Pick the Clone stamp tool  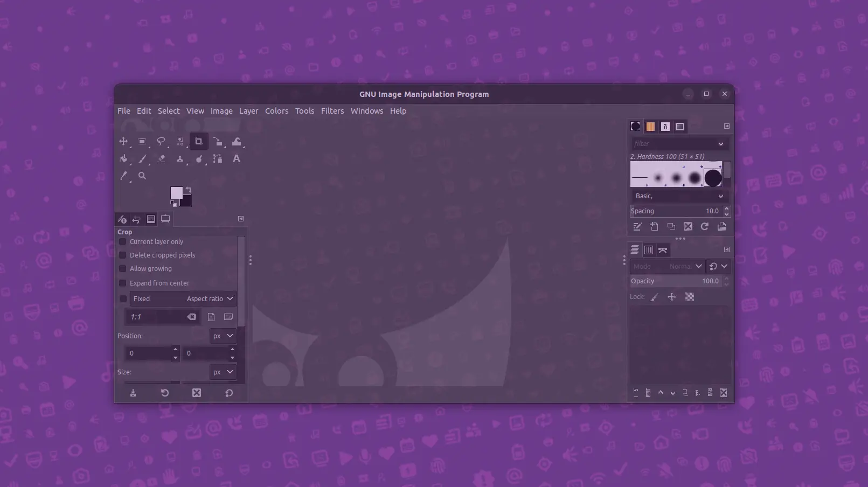point(180,159)
